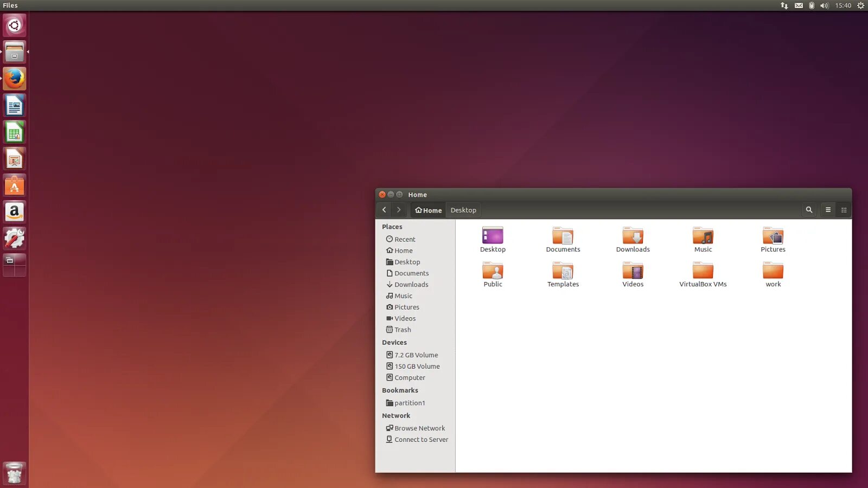This screenshot has width=868, height=488.
Task: Select Trash in sidebar
Action: point(398,330)
